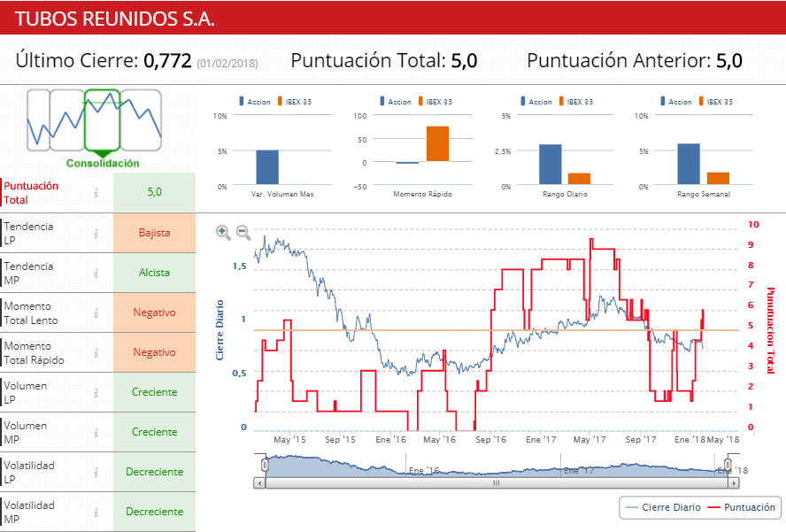Click the Decreciente value for Volatilidad LP

154,472
